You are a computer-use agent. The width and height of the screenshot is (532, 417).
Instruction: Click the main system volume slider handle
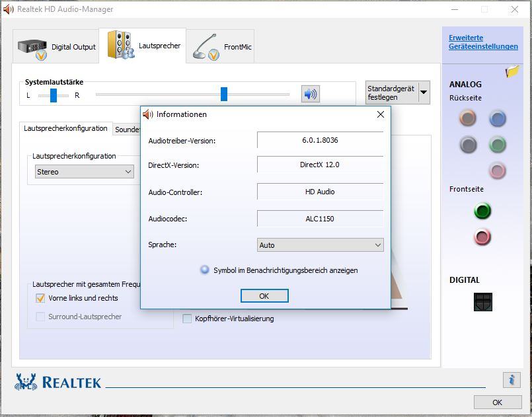224,94
